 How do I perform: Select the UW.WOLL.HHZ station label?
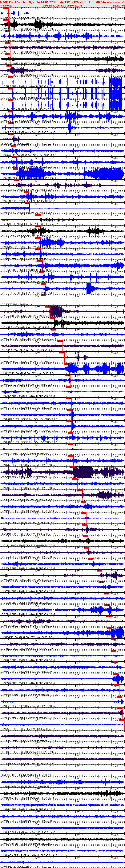click(30, 63)
